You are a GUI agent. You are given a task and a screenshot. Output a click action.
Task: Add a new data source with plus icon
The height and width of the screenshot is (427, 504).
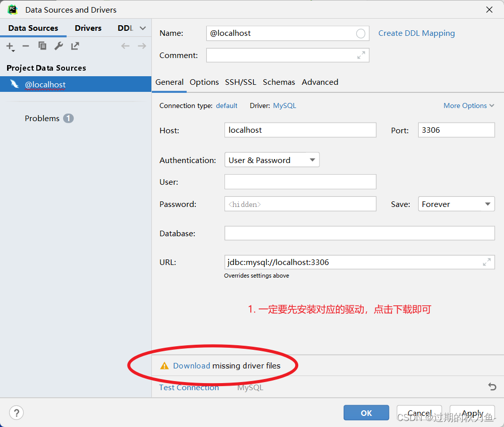10,46
